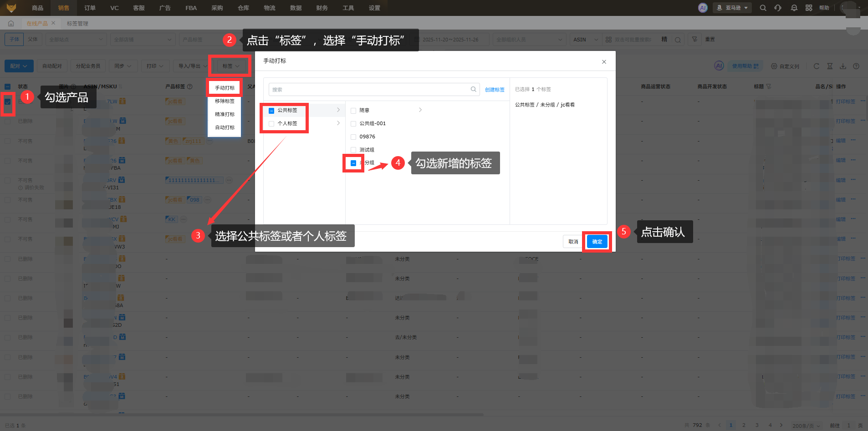Image resolution: width=868 pixels, height=431 pixels.
Task: Click the tag search input field
Action: pos(374,90)
